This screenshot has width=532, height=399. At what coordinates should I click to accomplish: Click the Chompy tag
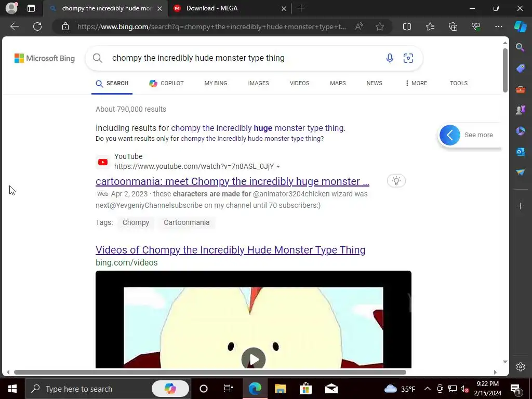136,222
